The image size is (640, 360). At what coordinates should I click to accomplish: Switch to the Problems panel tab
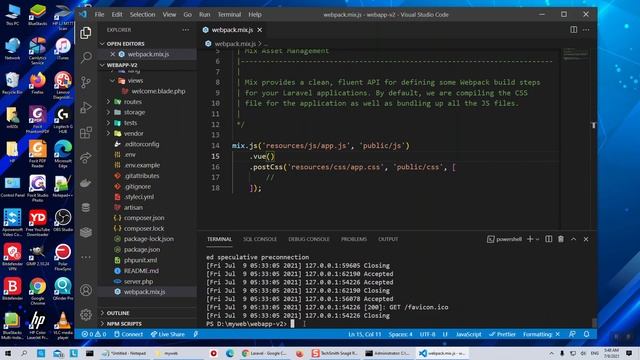[x=354, y=239]
